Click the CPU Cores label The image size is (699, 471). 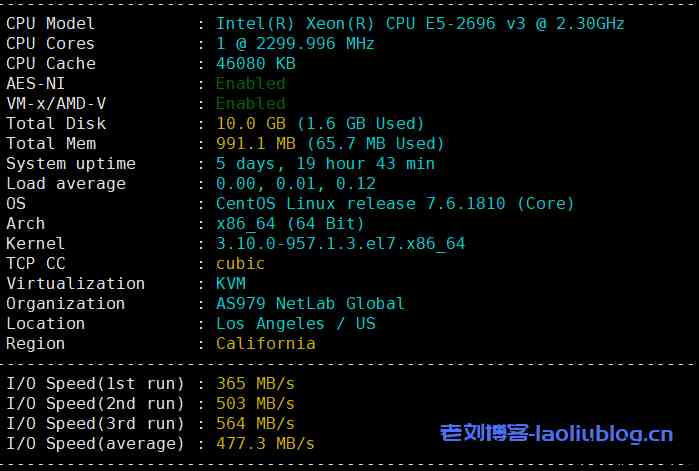click(x=50, y=43)
